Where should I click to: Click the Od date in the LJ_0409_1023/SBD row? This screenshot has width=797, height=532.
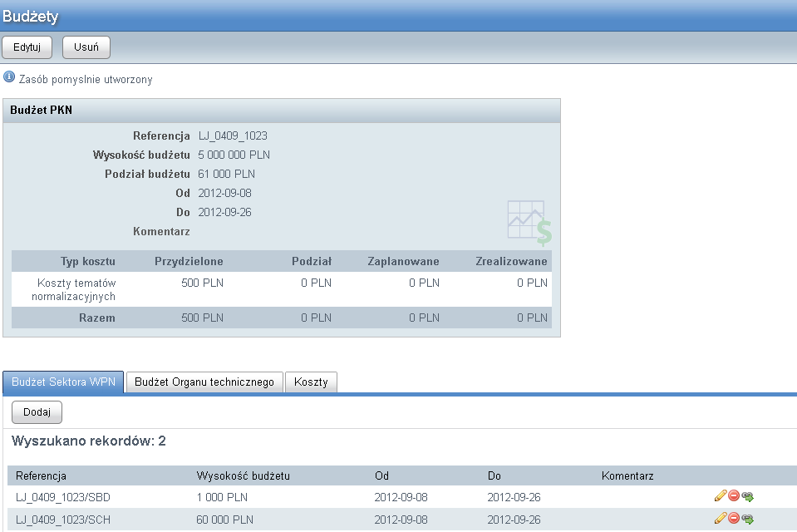coord(401,497)
